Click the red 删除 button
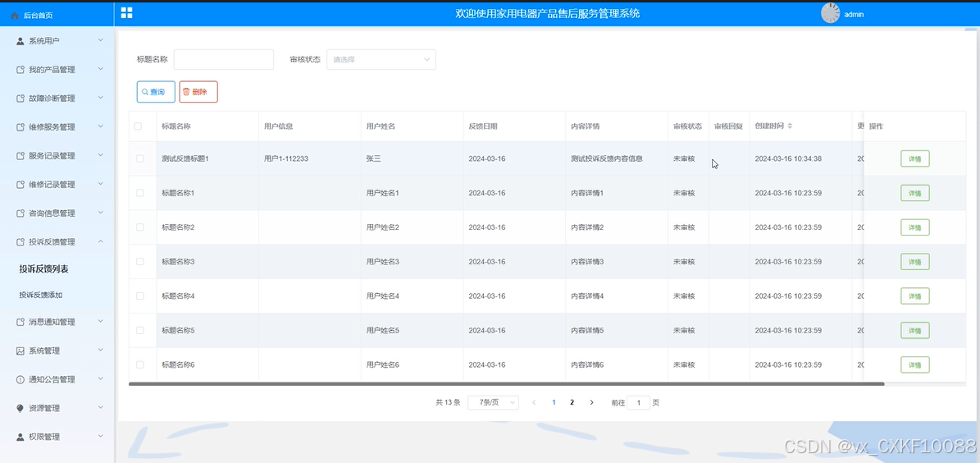980x463 pixels. (198, 92)
